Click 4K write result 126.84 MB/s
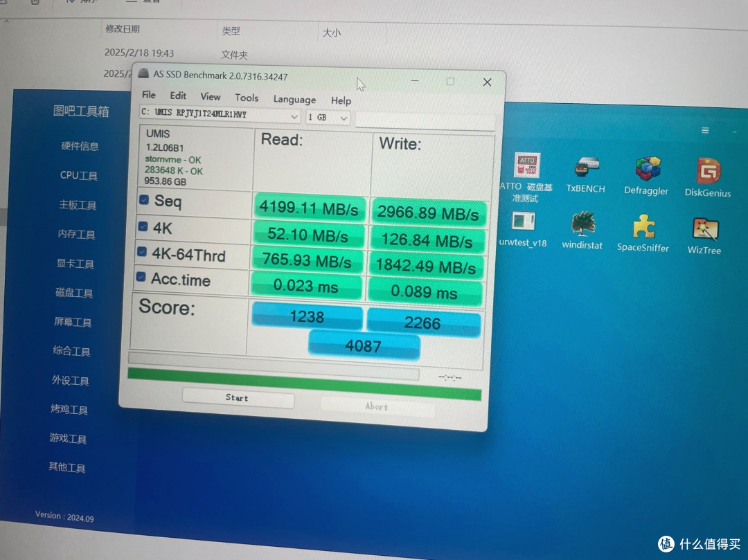The height and width of the screenshot is (560, 748). coord(427,240)
